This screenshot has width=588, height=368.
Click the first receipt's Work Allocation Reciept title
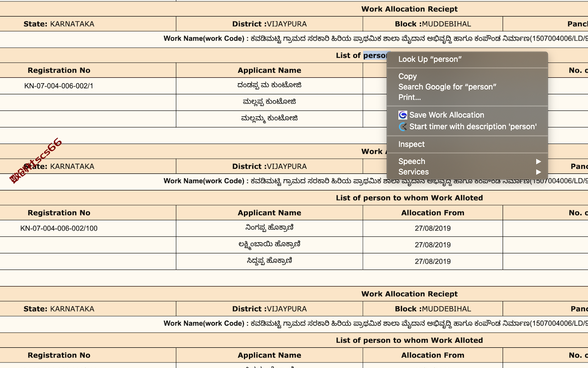(409, 9)
